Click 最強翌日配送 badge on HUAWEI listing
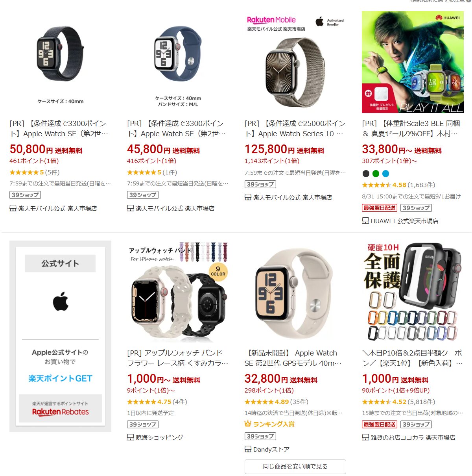Screen dimensions: 472x476 click(380, 208)
